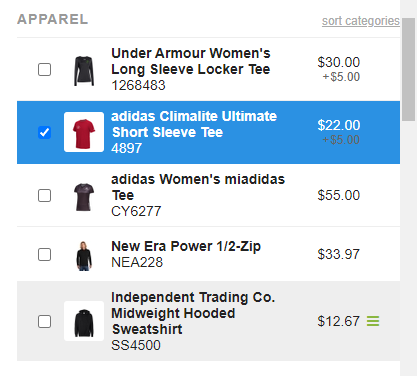This screenshot has height=376, width=418.
Task: Click the Under Armour Women's Long Sleeve title
Action: tap(191, 61)
